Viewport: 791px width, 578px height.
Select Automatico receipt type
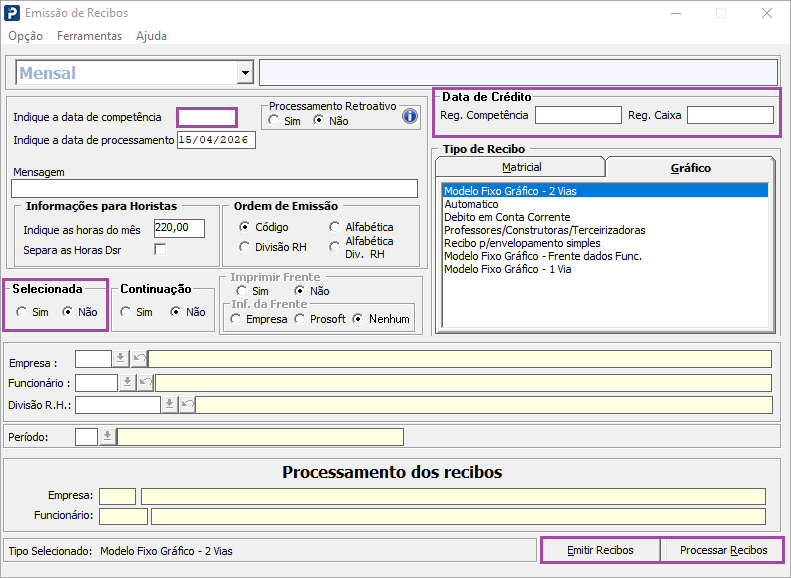click(x=605, y=204)
